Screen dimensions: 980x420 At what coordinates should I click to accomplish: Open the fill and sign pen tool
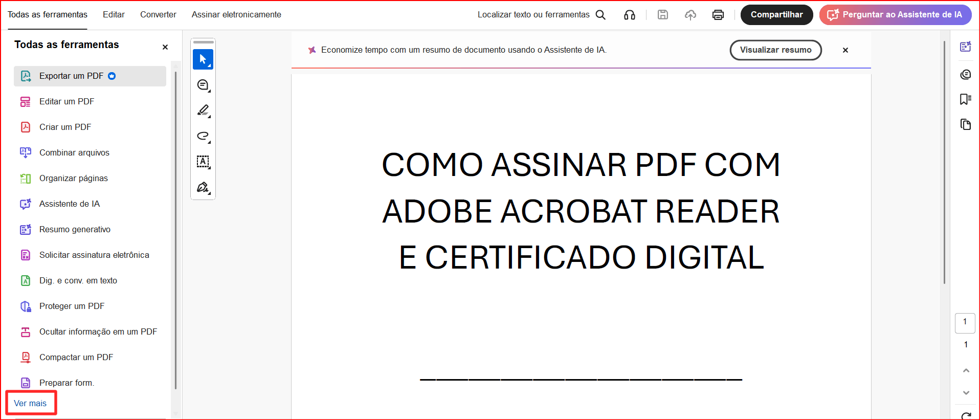(203, 187)
